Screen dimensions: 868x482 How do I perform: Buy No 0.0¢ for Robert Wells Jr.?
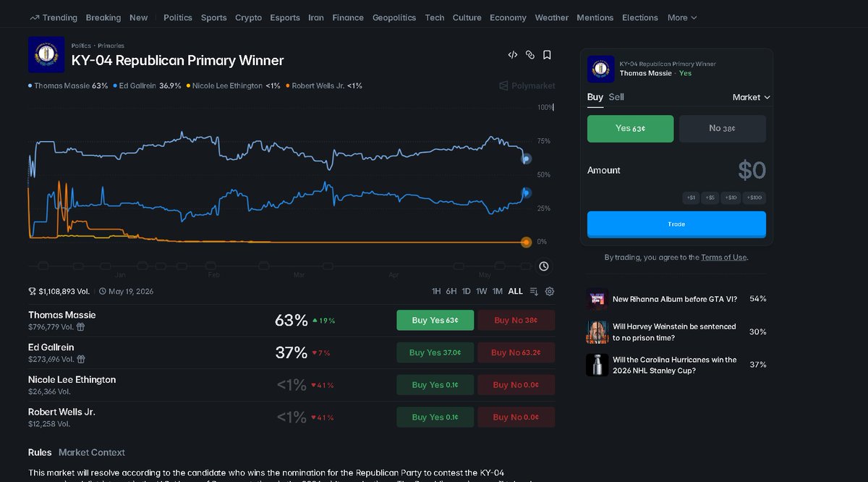pos(516,417)
